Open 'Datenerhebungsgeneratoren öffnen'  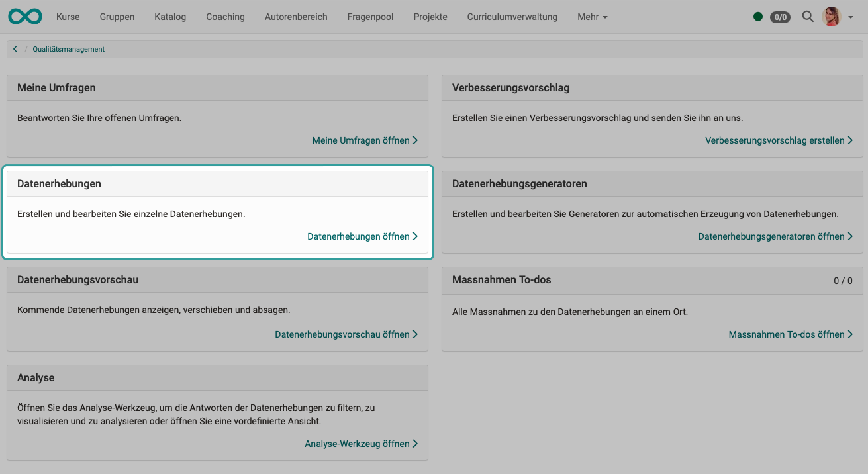[x=771, y=236]
